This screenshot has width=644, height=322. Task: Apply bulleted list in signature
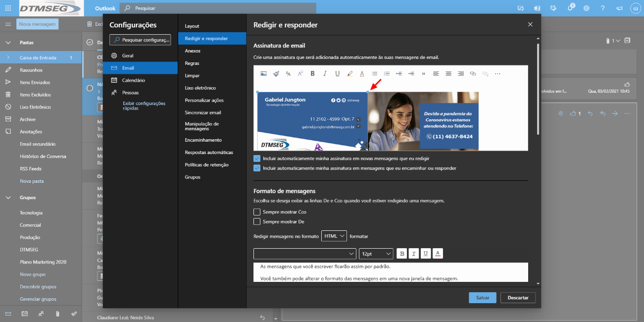pos(374,73)
